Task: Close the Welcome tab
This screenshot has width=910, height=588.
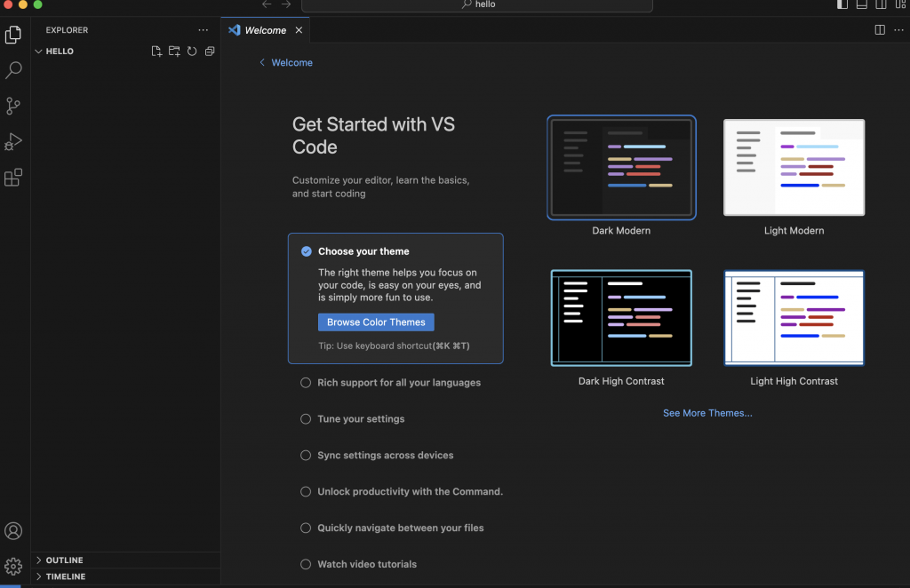Action: click(299, 30)
